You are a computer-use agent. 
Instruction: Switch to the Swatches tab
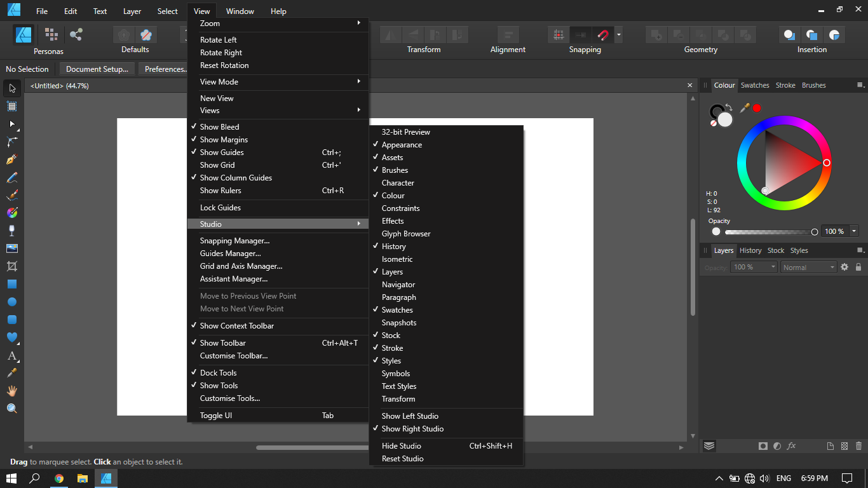[x=755, y=85]
